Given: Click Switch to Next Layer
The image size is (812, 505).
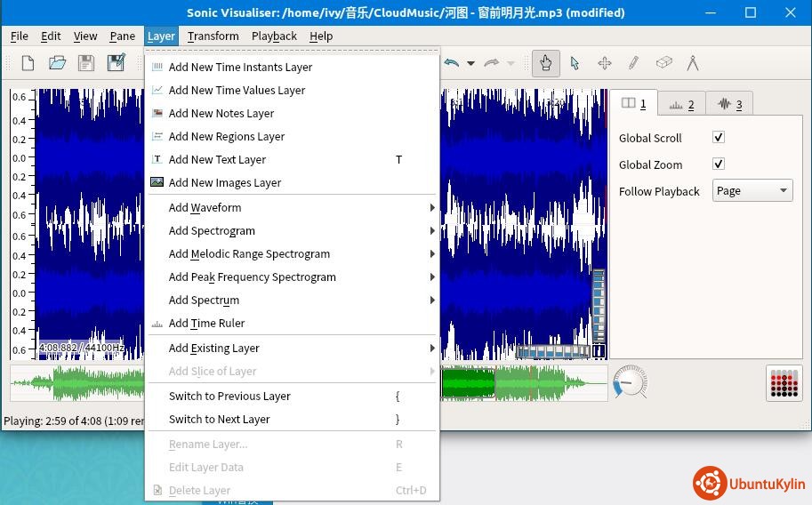Looking at the screenshot, I should pos(220,420).
